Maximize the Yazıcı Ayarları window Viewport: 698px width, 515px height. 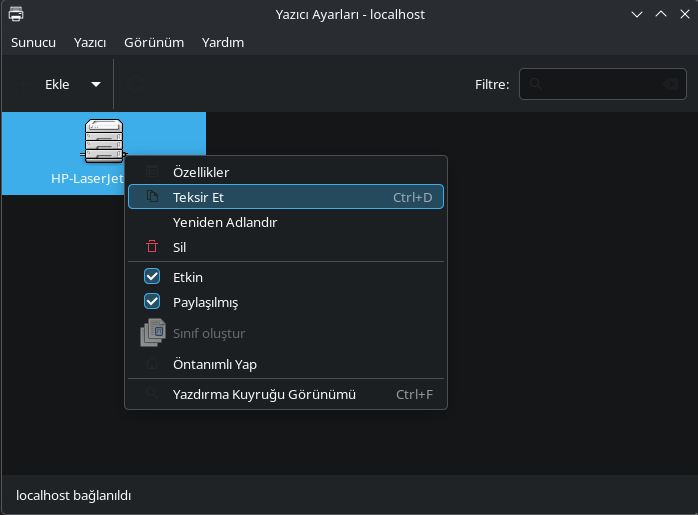pyautogui.click(x=661, y=14)
